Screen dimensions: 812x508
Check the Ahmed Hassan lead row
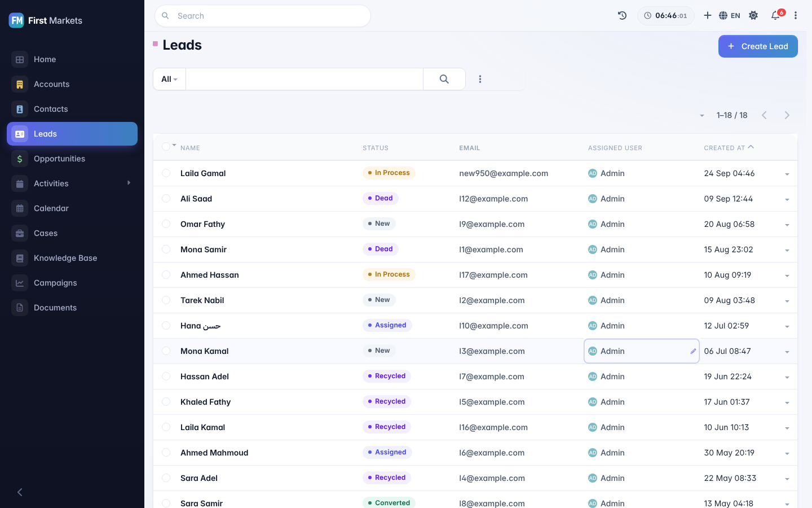pyautogui.click(x=166, y=275)
